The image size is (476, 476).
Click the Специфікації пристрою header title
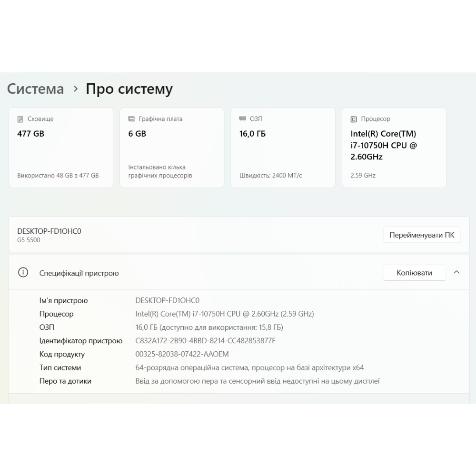tap(79, 273)
